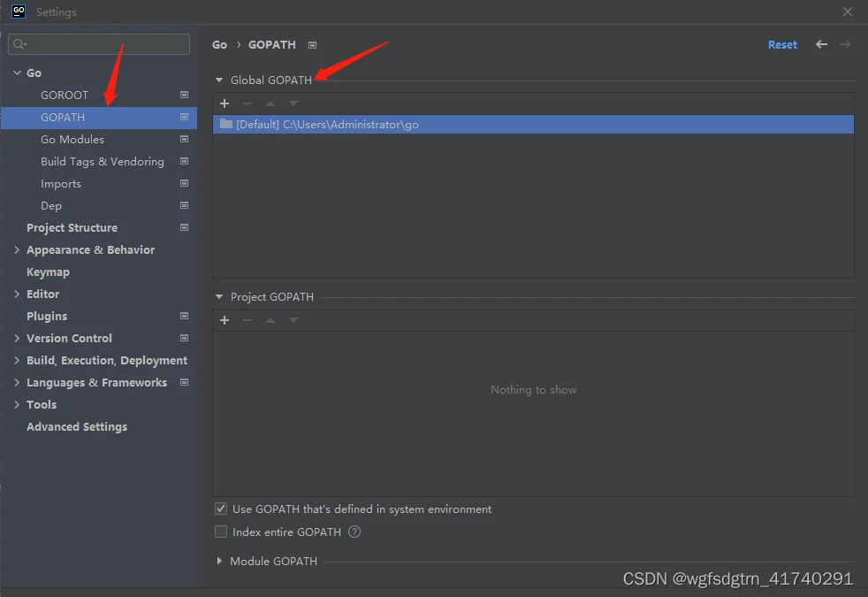868x597 pixels.
Task: Expand the Module GOPATH section
Action: (x=219, y=561)
